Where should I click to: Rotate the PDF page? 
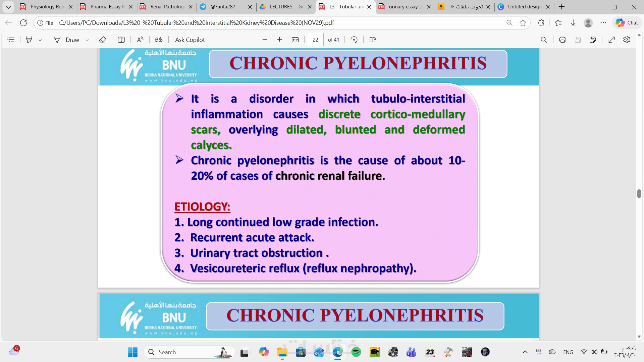pyautogui.click(x=354, y=40)
